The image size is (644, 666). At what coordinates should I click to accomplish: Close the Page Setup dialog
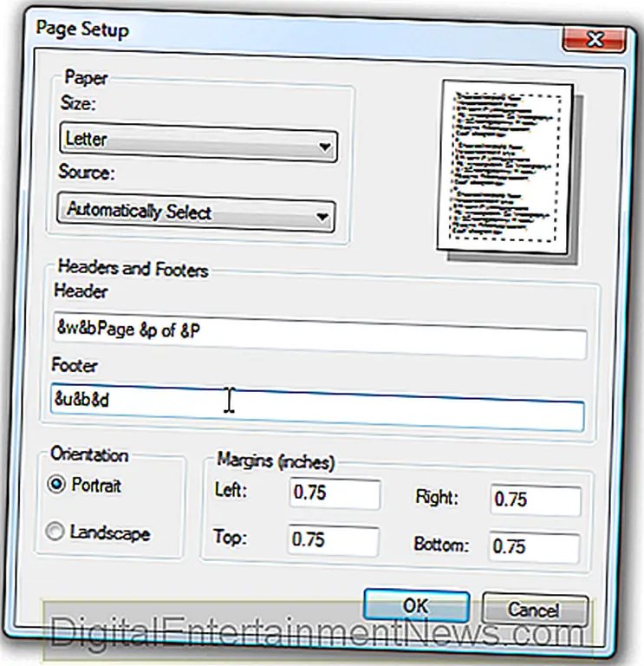(x=594, y=40)
